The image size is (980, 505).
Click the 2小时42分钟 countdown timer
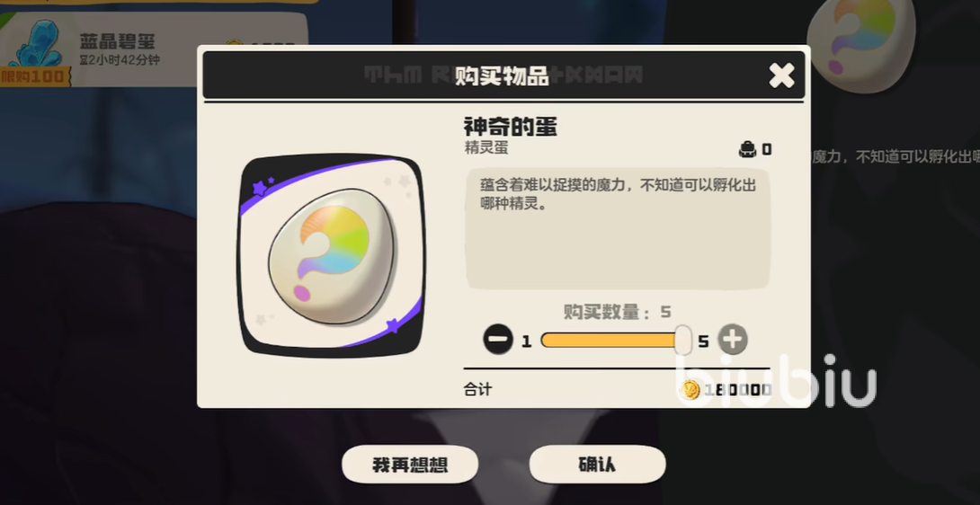(x=120, y=60)
